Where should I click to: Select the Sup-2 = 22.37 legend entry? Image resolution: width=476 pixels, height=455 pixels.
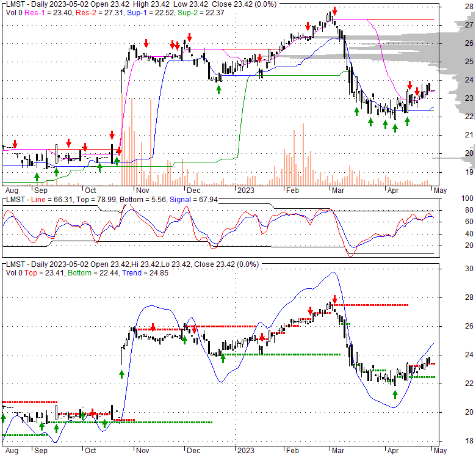(x=201, y=13)
